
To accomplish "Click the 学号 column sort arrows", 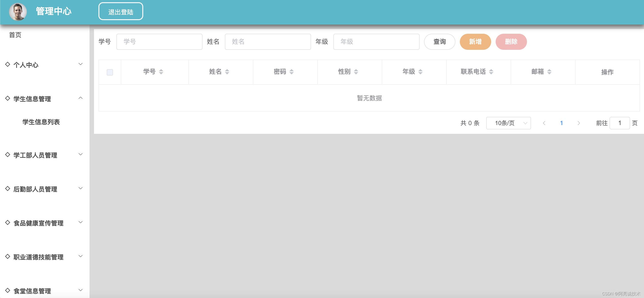I will (161, 72).
